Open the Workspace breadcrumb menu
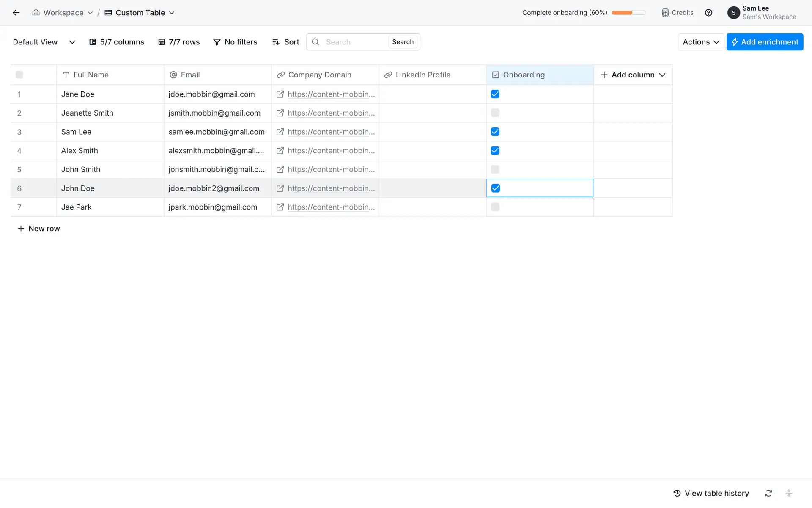The image size is (812, 508). [x=63, y=13]
